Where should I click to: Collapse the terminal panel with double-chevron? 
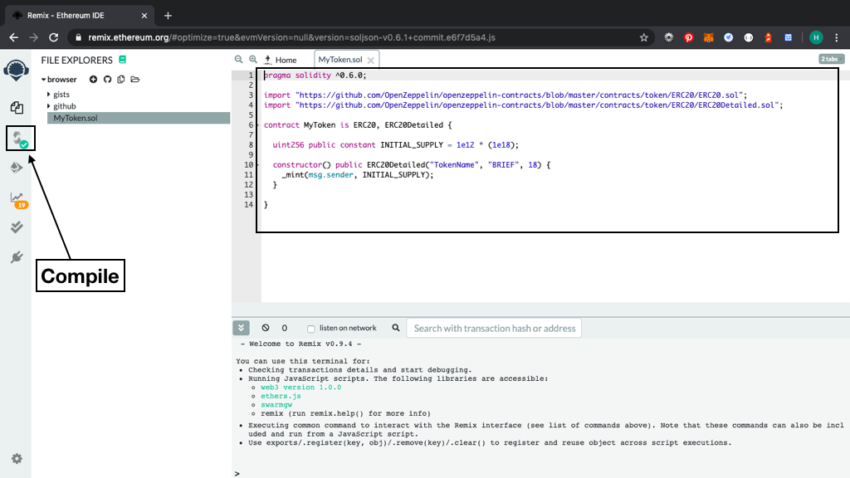click(x=241, y=328)
